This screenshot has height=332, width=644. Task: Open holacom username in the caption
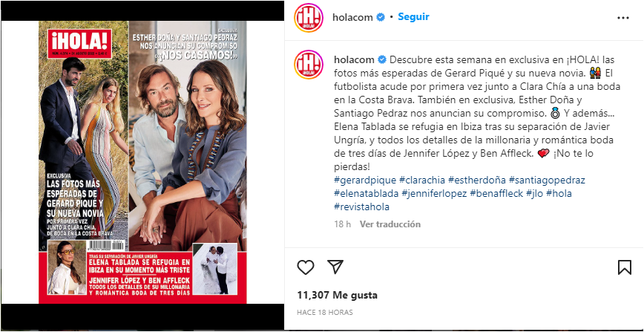(x=354, y=59)
